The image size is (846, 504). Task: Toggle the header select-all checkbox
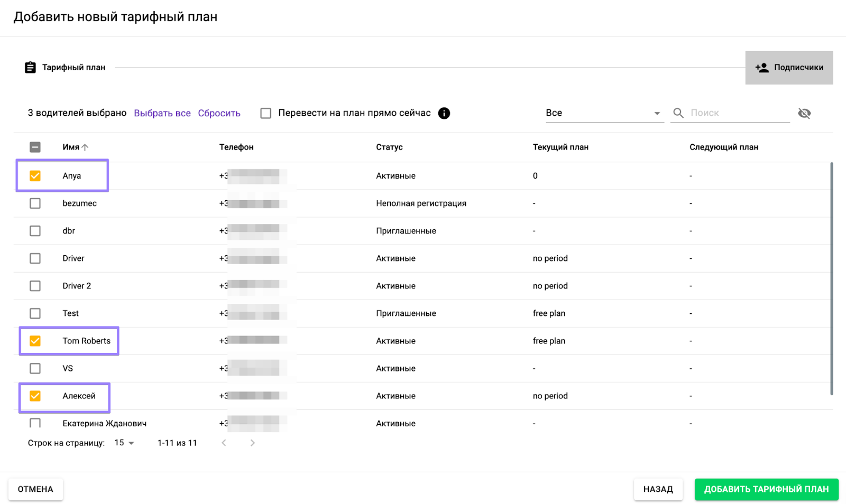tap(35, 147)
